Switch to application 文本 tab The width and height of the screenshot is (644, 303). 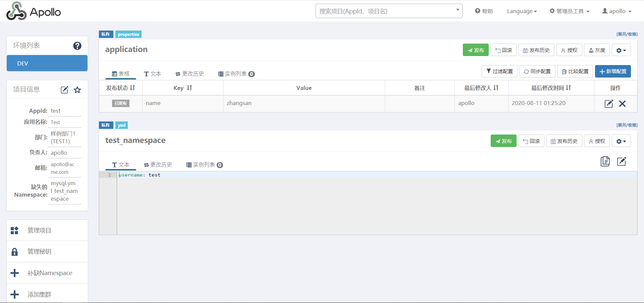152,74
